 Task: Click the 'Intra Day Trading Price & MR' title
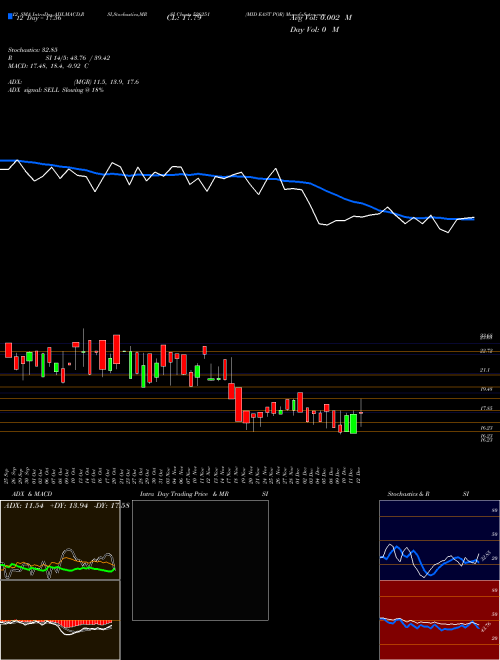point(185,494)
